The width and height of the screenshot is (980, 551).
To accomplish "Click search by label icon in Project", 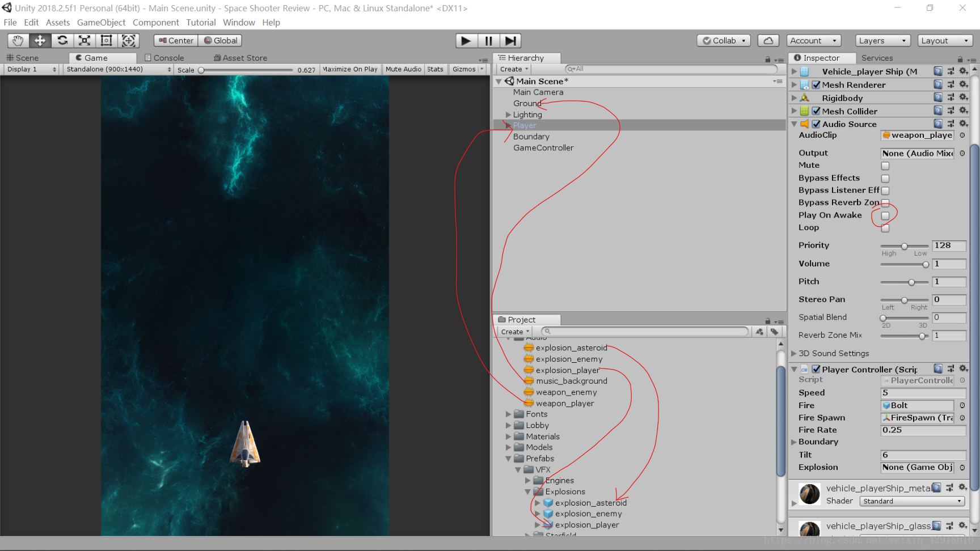I will click(774, 332).
